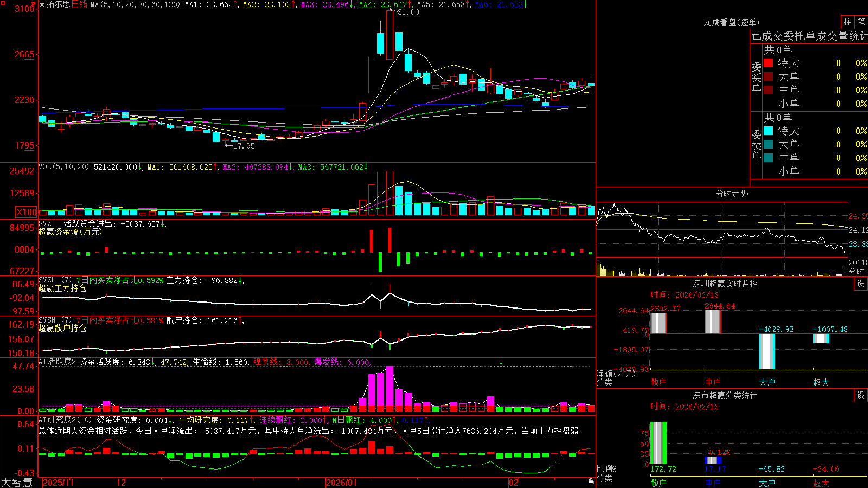Click the 31.00 high price arrow marker
Viewport: 868px width, 488px height.
coord(404,12)
